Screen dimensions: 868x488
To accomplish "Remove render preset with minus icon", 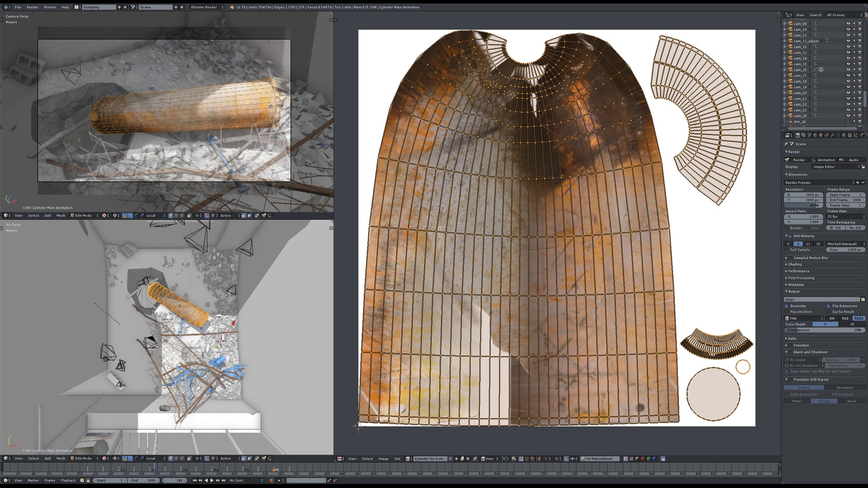I will [x=863, y=183].
